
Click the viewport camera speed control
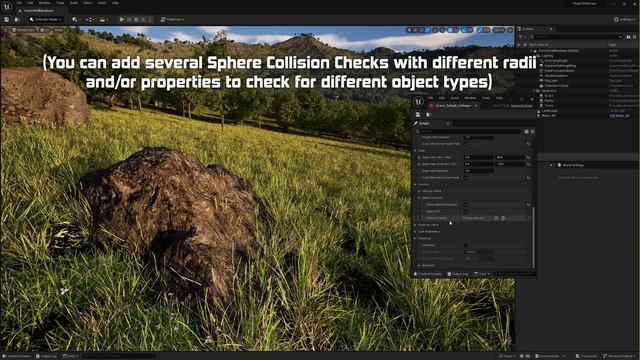[x=498, y=30]
